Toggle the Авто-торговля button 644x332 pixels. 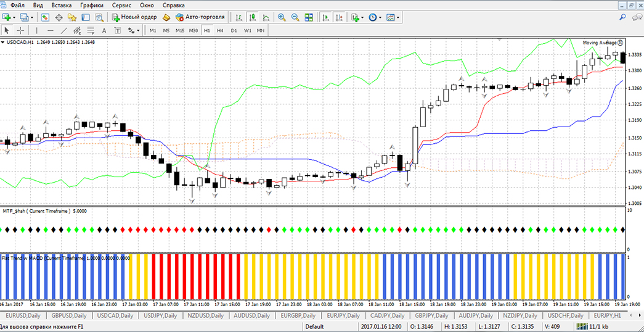point(200,17)
